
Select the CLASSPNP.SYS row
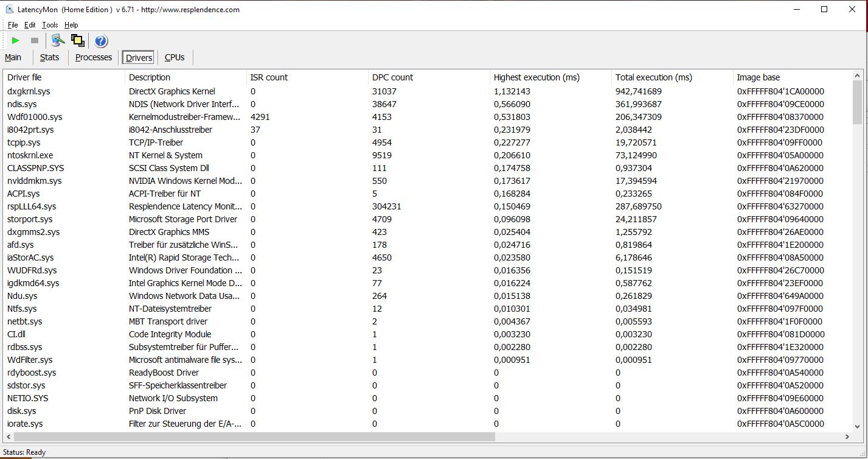click(428, 168)
